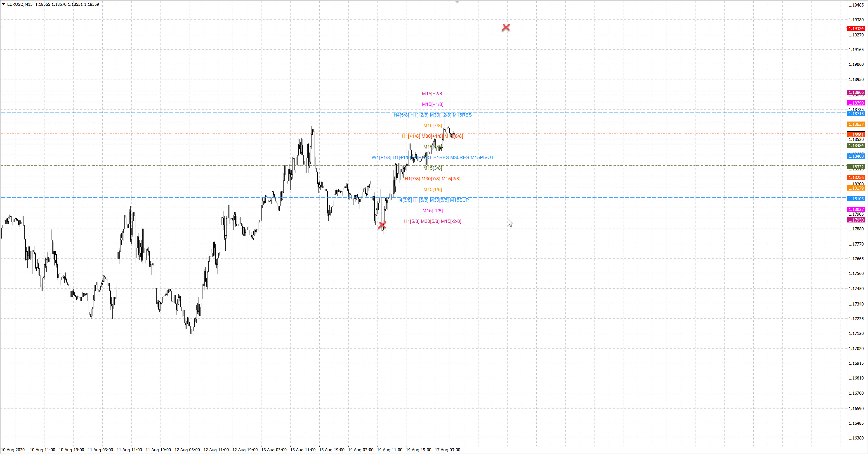Click the black triangle next to EURUSD,M15
Image resolution: width=868 pixels, height=454 pixels.
(x=3, y=4)
